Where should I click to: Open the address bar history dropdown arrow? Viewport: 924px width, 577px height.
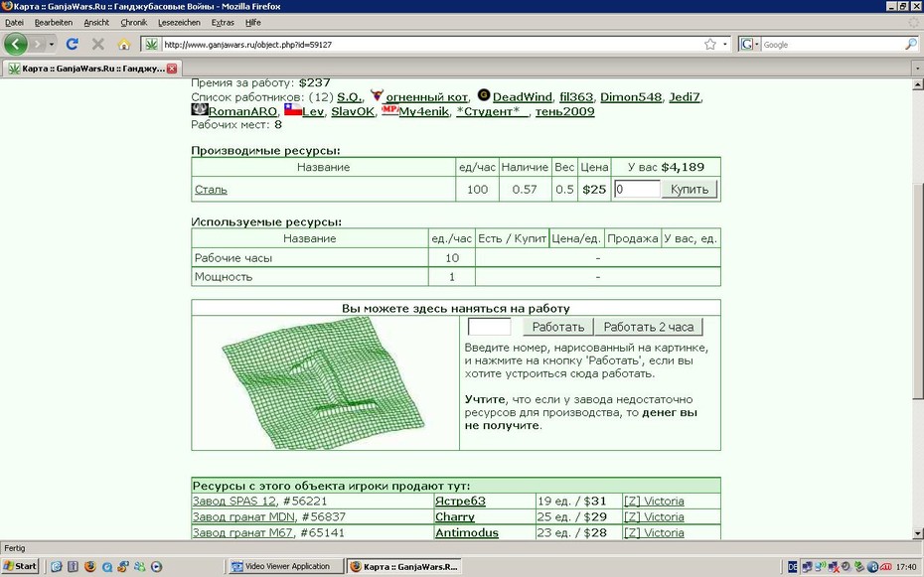(725, 44)
